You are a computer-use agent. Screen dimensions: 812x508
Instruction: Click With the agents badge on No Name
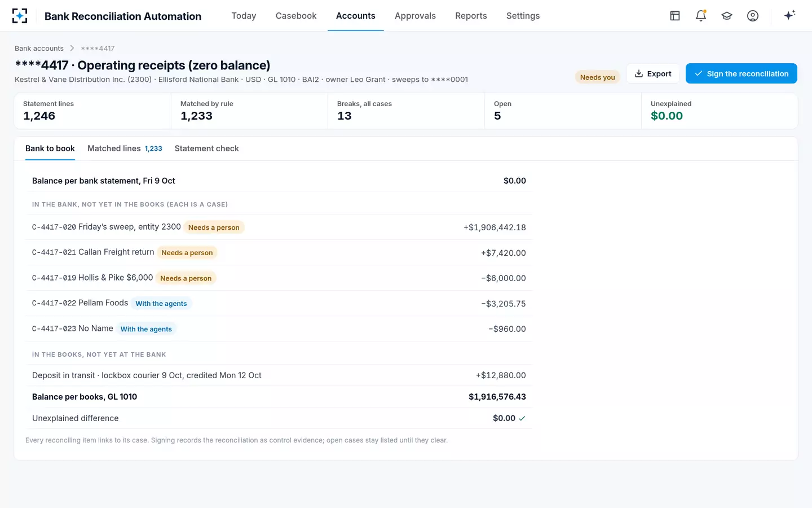point(146,329)
